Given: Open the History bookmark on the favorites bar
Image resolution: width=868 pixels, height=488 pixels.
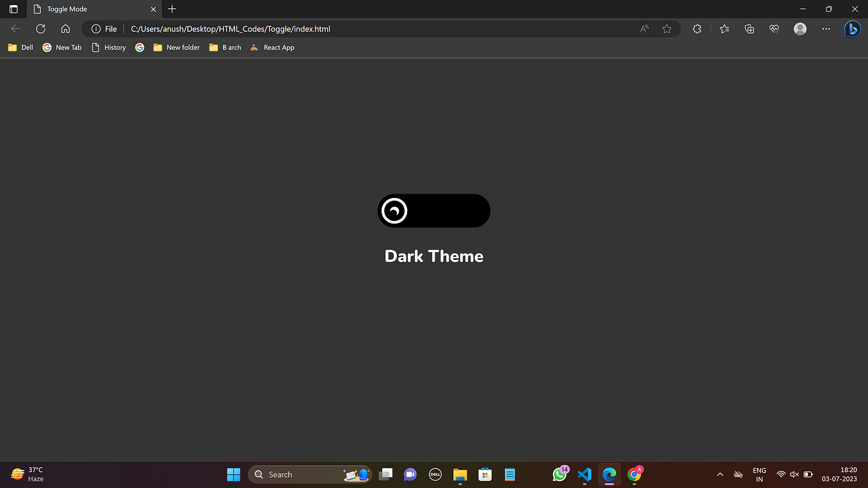Looking at the screenshot, I should pyautogui.click(x=108, y=47).
